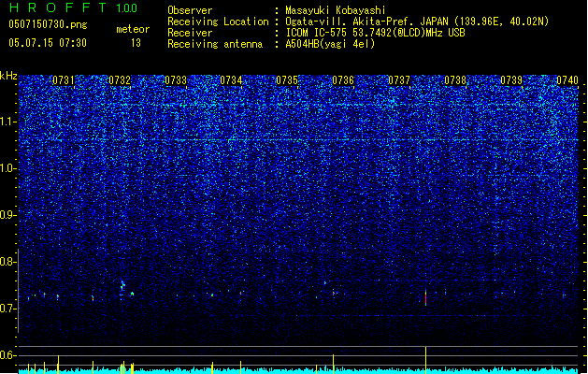Screen dimensions: 588x374
Task: Click the 0.6 frequency axis label
Action: [x=8, y=355]
